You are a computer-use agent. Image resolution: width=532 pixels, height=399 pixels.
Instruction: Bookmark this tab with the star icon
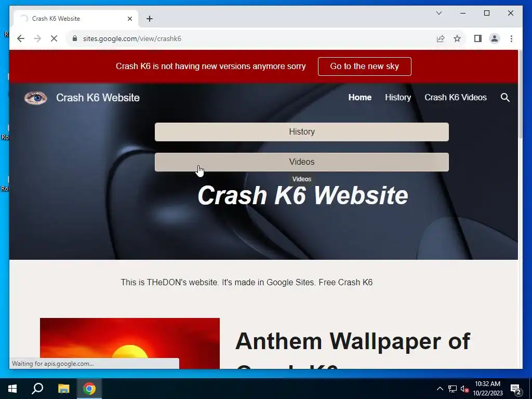[457, 38]
